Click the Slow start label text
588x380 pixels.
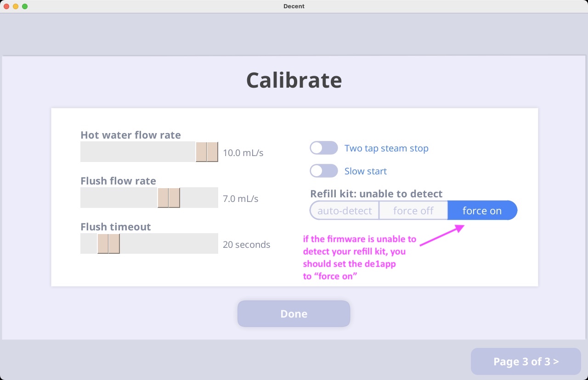click(x=366, y=171)
